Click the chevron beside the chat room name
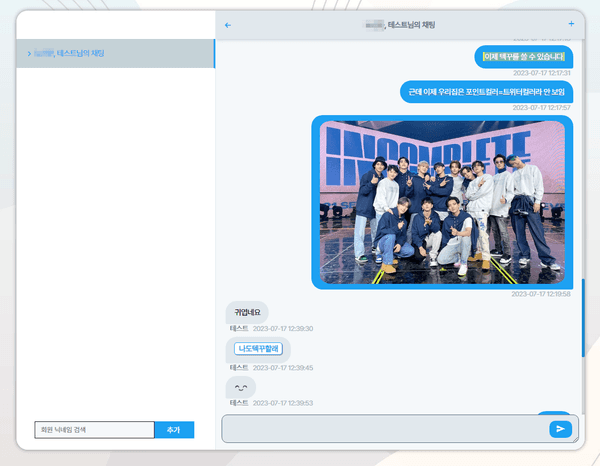The image size is (600, 466). [x=29, y=53]
